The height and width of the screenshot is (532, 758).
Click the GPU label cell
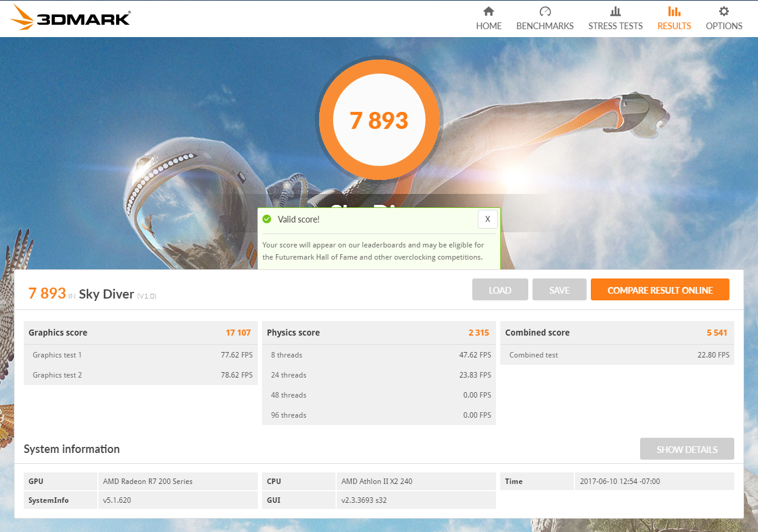point(60,482)
